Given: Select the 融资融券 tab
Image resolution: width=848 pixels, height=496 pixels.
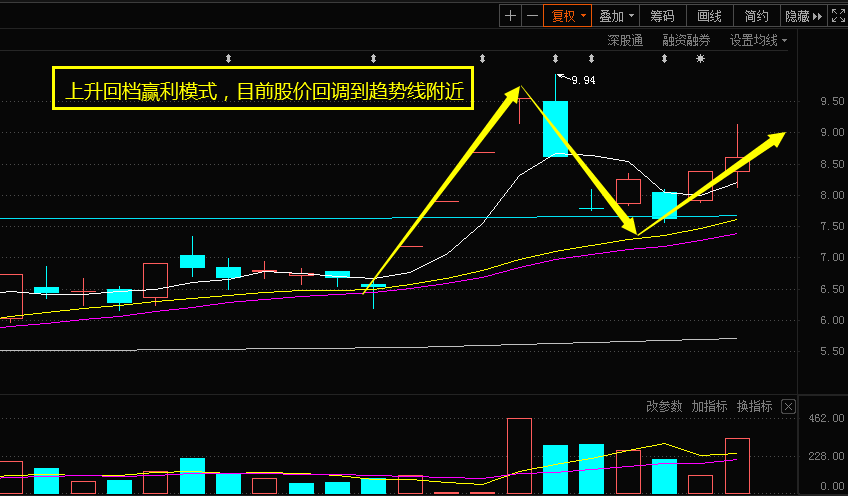Looking at the screenshot, I should [686, 41].
